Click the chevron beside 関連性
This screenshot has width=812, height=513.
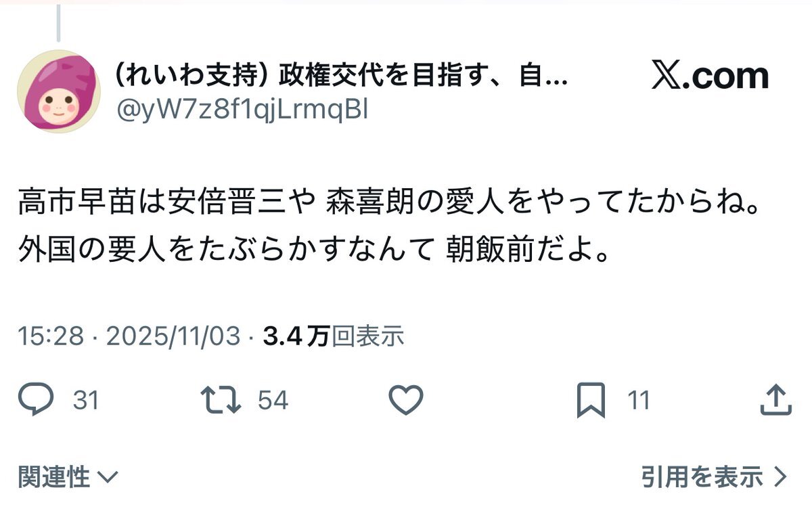coord(108,478)
